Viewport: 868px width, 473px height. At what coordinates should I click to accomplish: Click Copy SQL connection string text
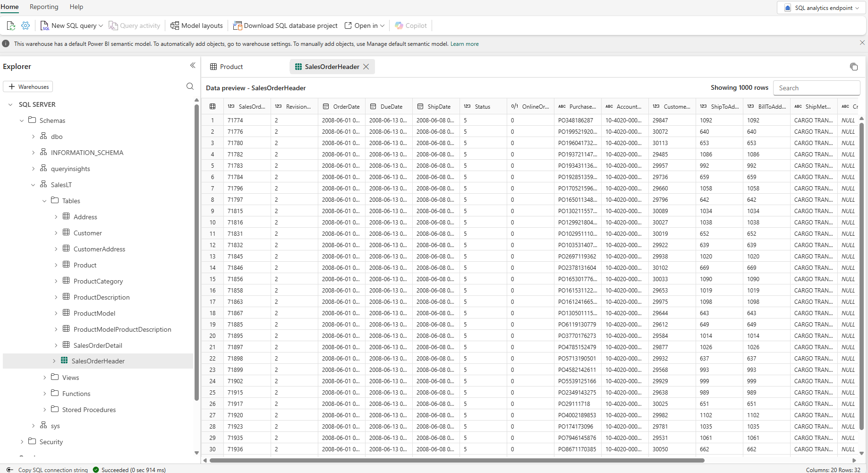(x=53, y=470)
